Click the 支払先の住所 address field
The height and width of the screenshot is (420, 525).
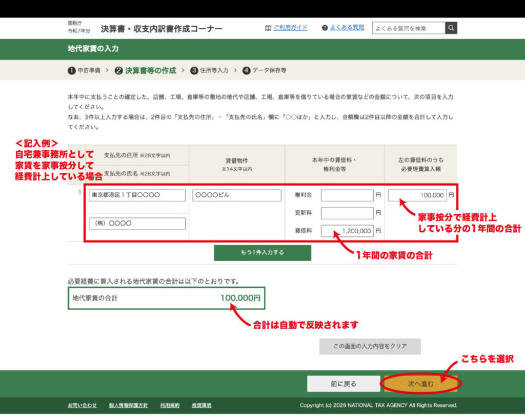[x=137, y=195]
